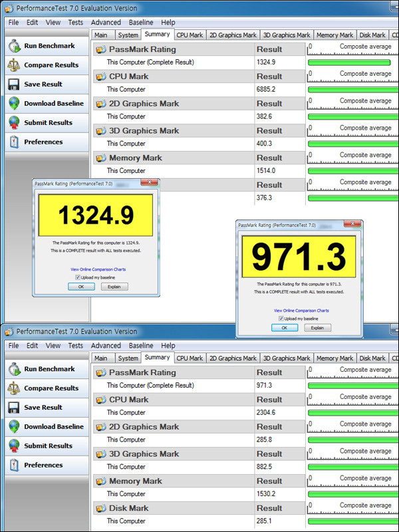Click the 400.3 3D Graphics result value

click(x=264, y=144)
